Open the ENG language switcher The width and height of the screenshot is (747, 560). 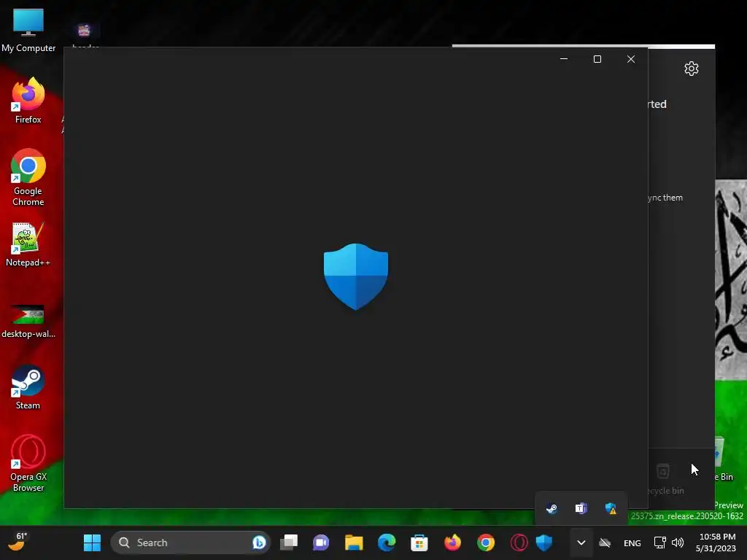[x=632, y=542]
